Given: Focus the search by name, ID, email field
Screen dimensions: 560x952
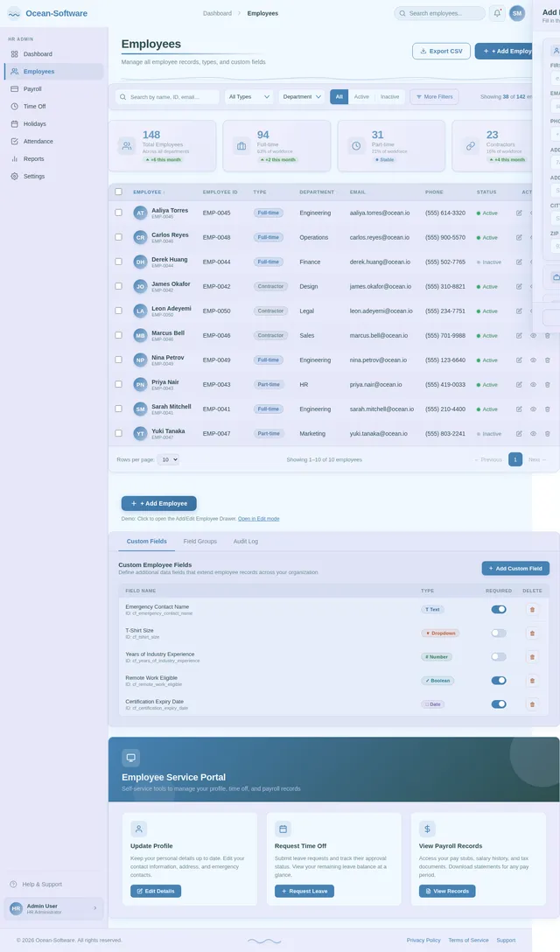Looking at the screenshot, I should [168, 97].
